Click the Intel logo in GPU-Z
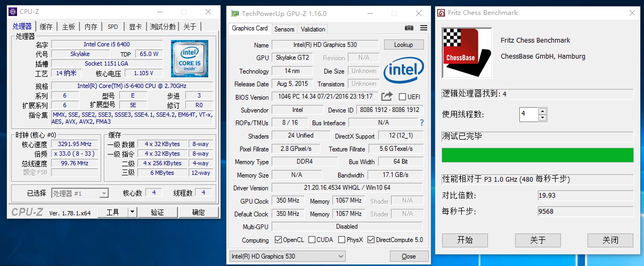Image resolution: width=644 pixels, height=266 pixels. coord(403,71)
